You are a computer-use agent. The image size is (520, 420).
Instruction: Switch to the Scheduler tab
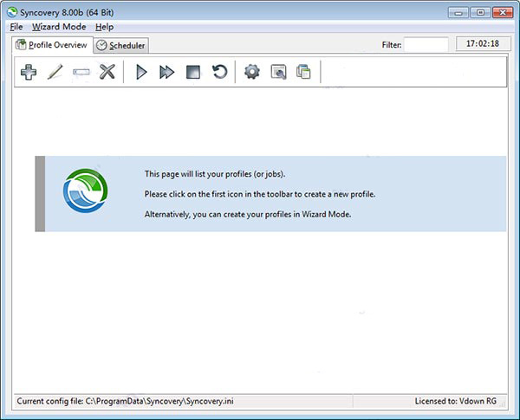(x=120, y=46)
